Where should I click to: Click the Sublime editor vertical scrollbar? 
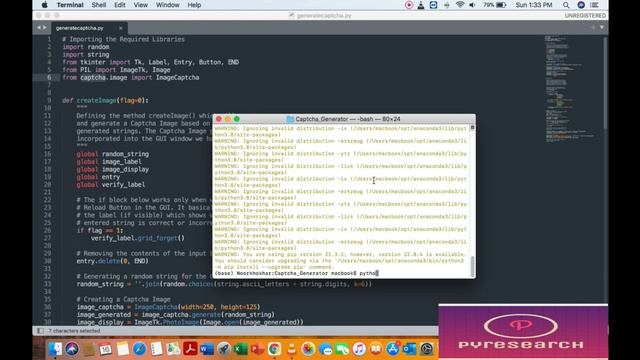pos(605,84)
